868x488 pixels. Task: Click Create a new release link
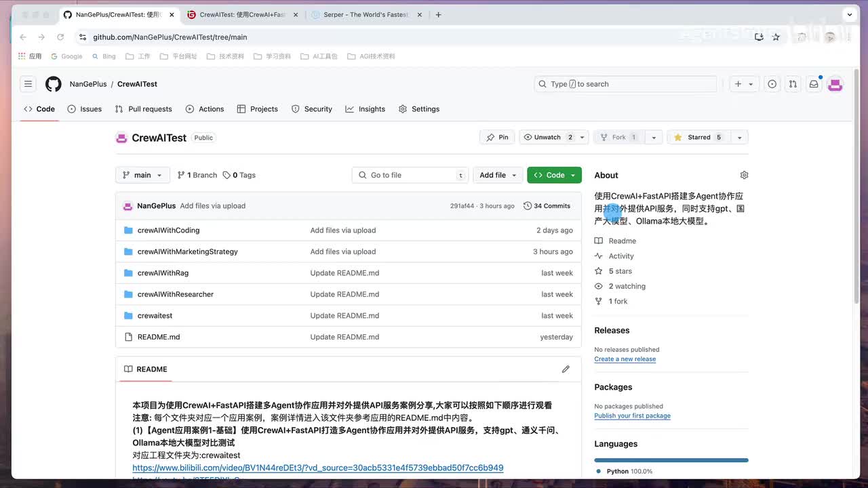(625, 359)
